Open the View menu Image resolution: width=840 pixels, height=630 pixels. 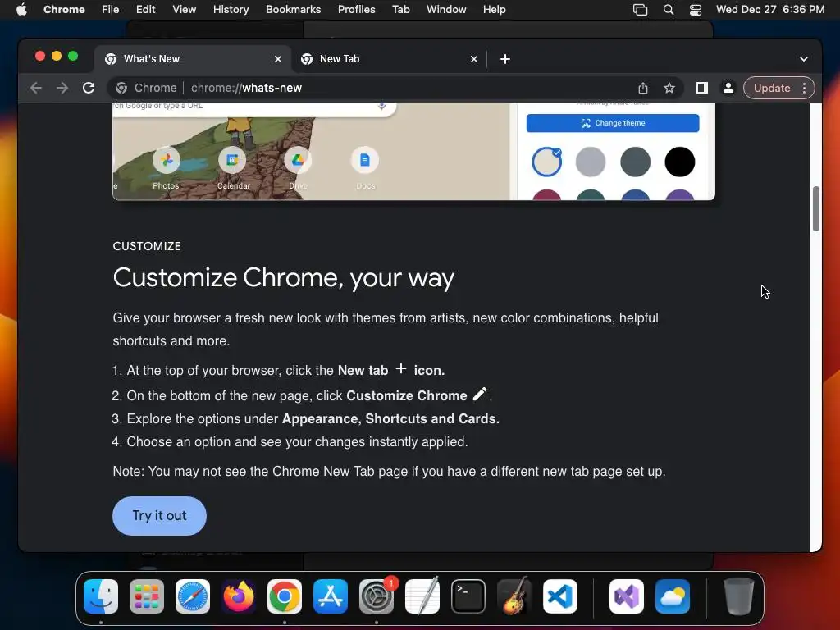[x=185, y=10]
